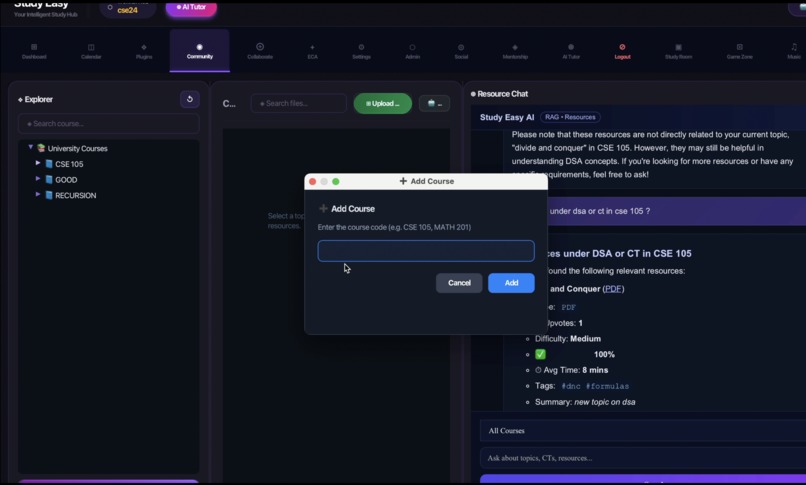The image size is (806, 485).
Task: Expand the GOOD course node
Action: [38, 179]
